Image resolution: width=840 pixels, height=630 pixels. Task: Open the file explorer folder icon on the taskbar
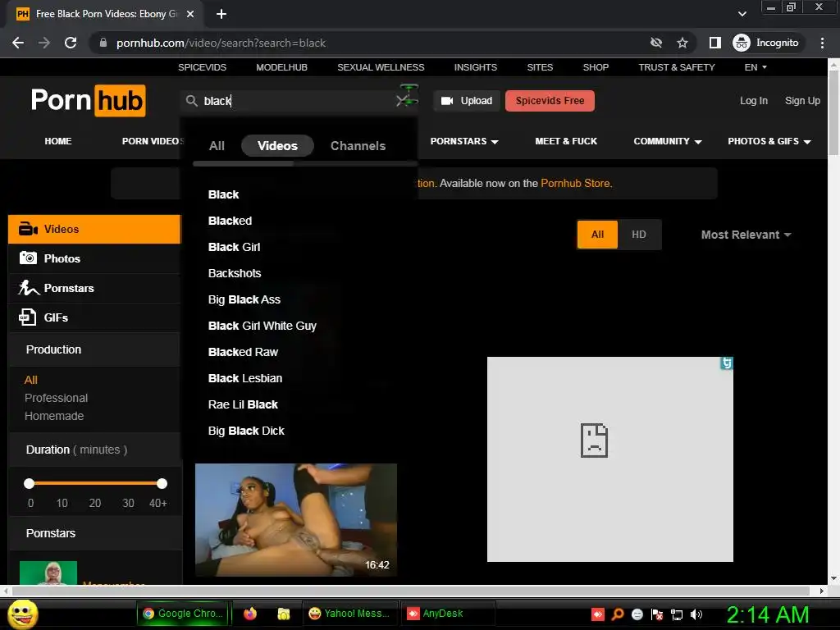[x=283, y=614]
